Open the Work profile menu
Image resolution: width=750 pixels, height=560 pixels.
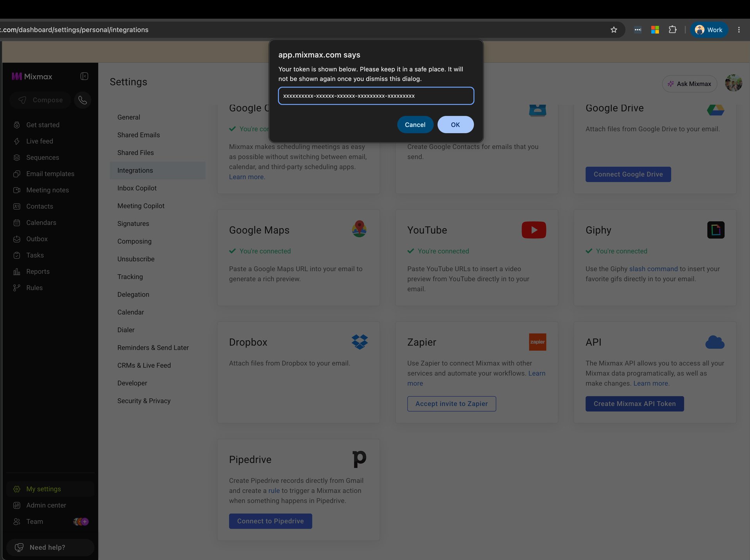pyautogui.click(x=709, y=30)
